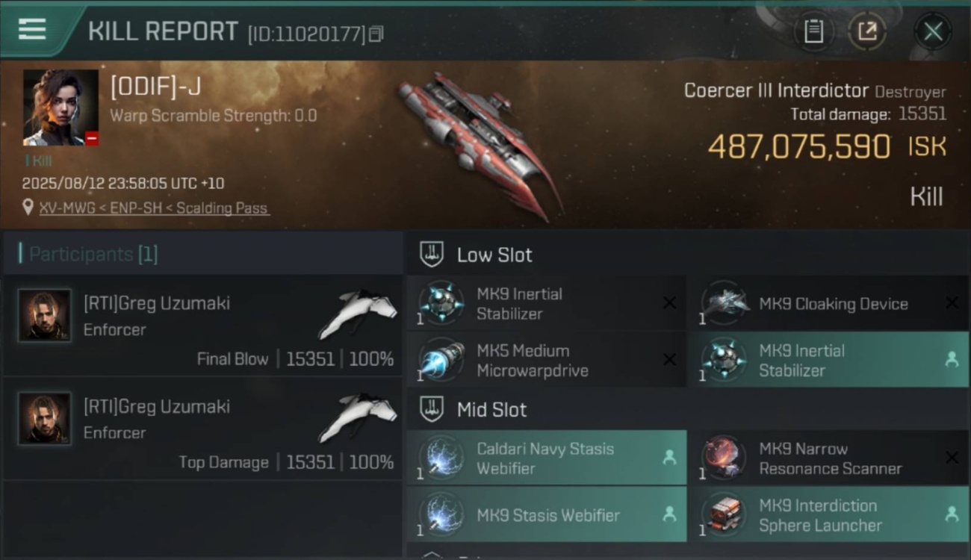Open the [ODIF]-J pilot portrait
971x560 pixels.
coord(61,108)
